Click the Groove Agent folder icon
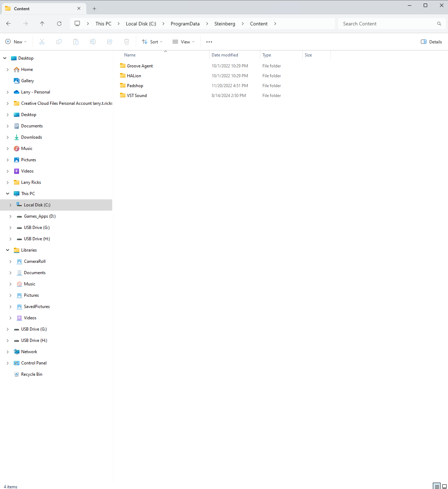448x489 pixels. (123, 66)
